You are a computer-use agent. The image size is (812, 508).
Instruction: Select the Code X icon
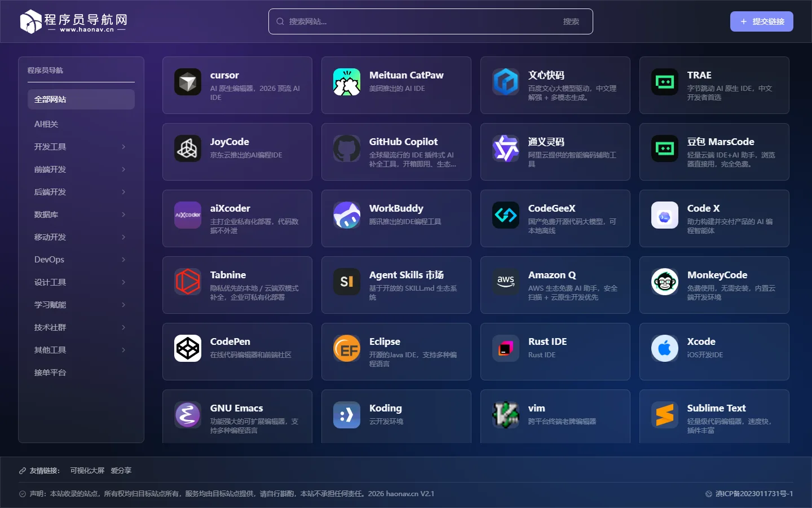click(x=665, y=215)
